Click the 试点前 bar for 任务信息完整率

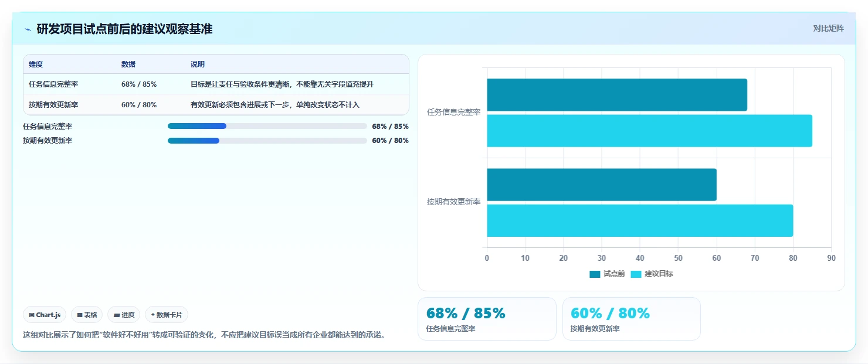[617, 95]
